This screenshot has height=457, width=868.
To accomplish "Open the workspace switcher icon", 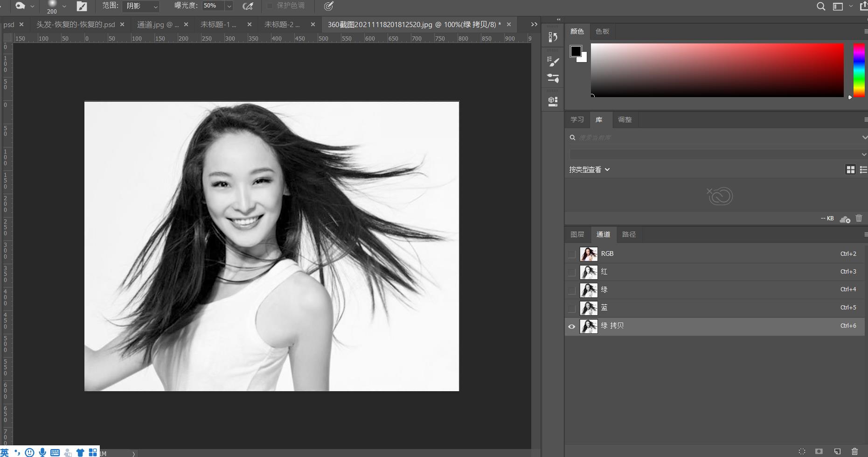I will tap(838, 6).
